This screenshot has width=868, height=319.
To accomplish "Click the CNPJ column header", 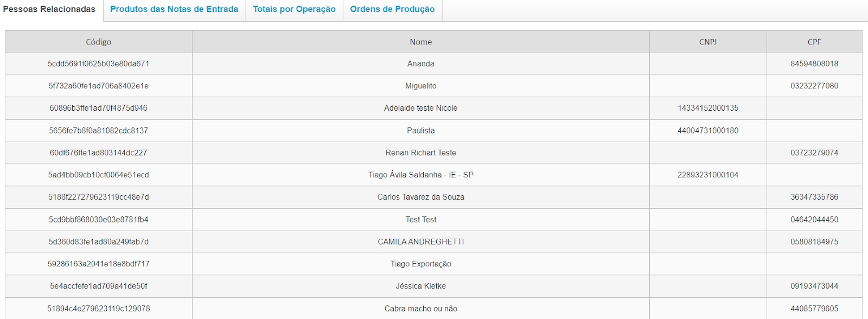I will click(x=707, y=42).
